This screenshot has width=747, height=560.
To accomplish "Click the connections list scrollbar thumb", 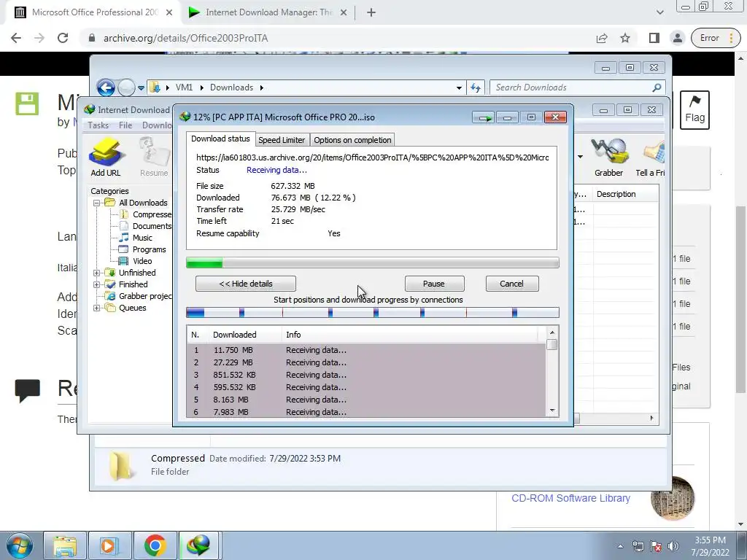I will click(x=552, y=344).
